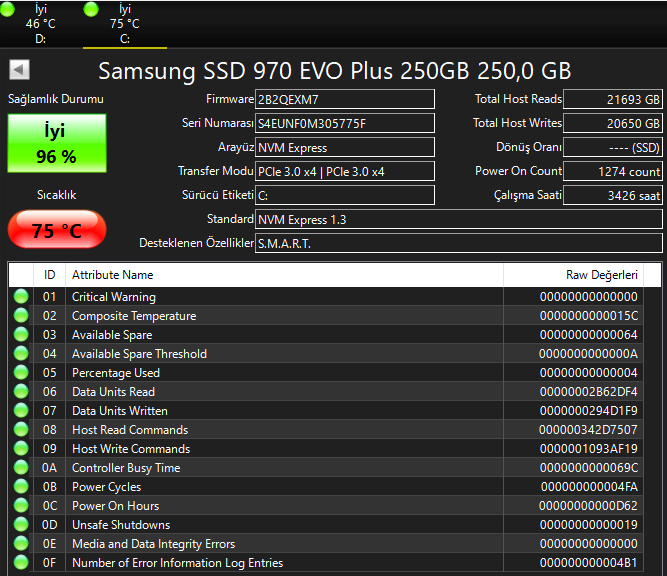
Task: Select the Power On Count value 1274 count
Action: coord(613,171)
